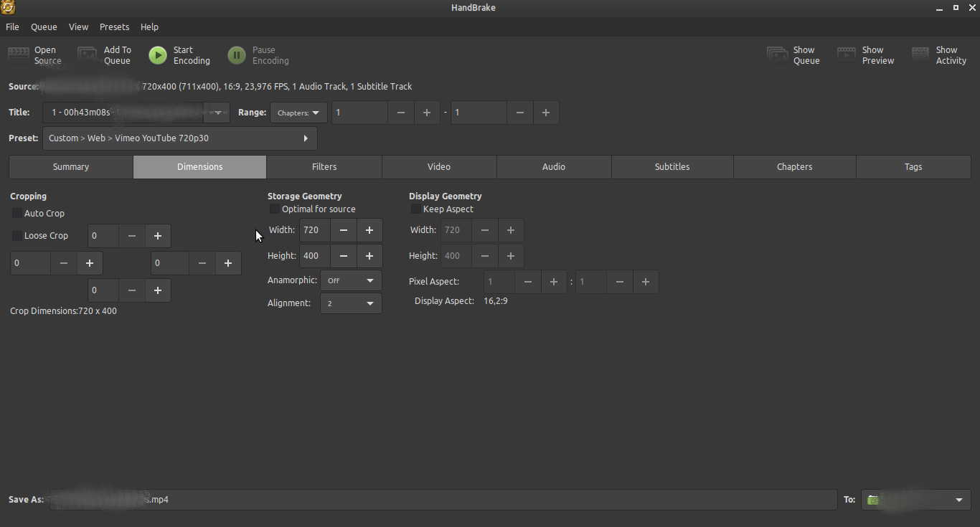Tick the Optimal for source checkbox
The height and width of the screenshot is (527, 980).
[274, 209]
